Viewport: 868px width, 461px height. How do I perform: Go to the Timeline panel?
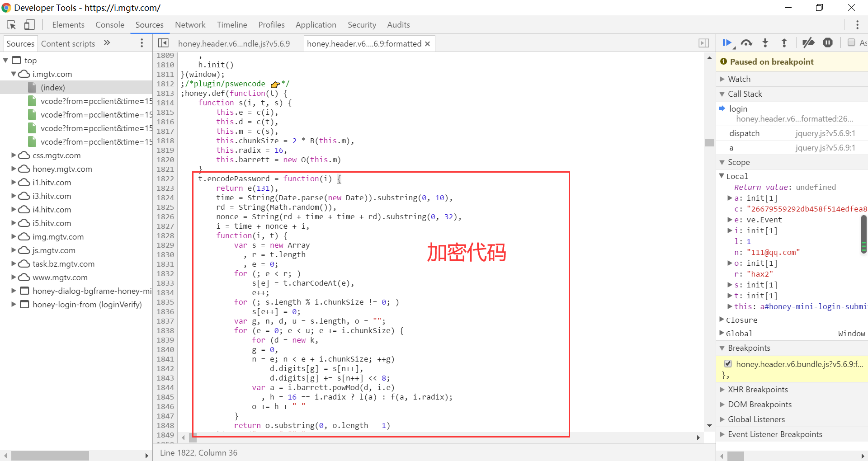(232, 25)
